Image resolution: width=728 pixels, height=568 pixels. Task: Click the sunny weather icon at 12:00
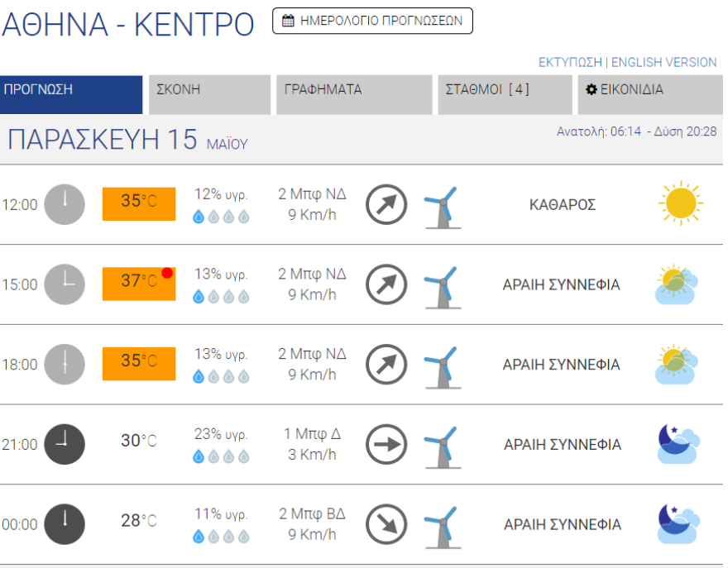click(680, 203)
